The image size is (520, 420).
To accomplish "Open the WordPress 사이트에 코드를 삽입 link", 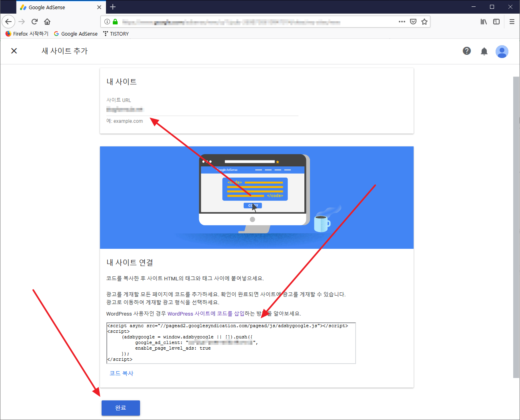I will click(x=206, y=314).
